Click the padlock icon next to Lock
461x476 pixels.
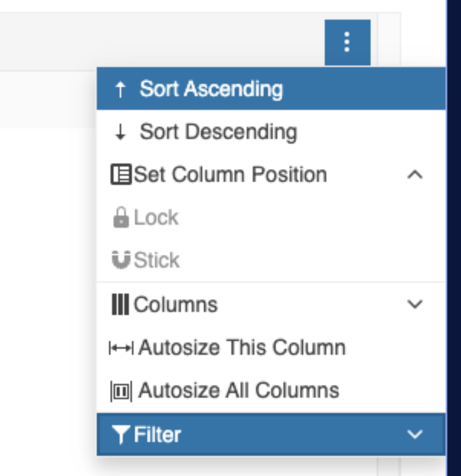click(121, 218)
